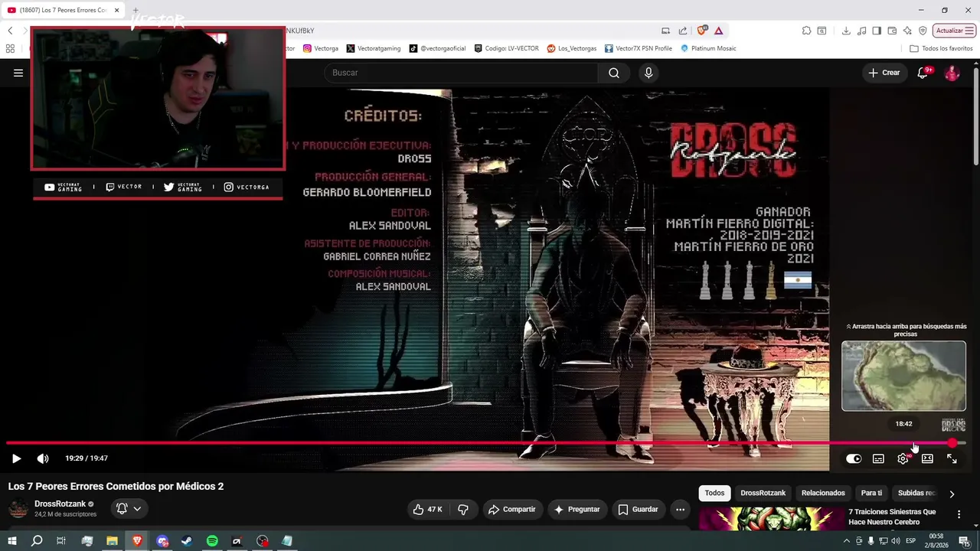The width and height of the screenshot is (980, 551).
Task: Seek on the red video progress bar
Action: pyautogui.click(x=486, y=443)
